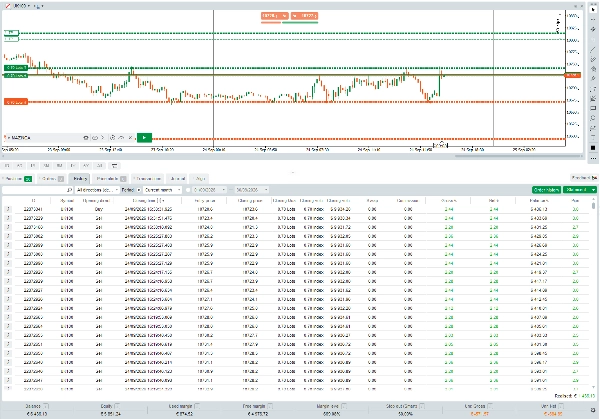Open the Journal tab
600x419 pixels.
[178, 179]
